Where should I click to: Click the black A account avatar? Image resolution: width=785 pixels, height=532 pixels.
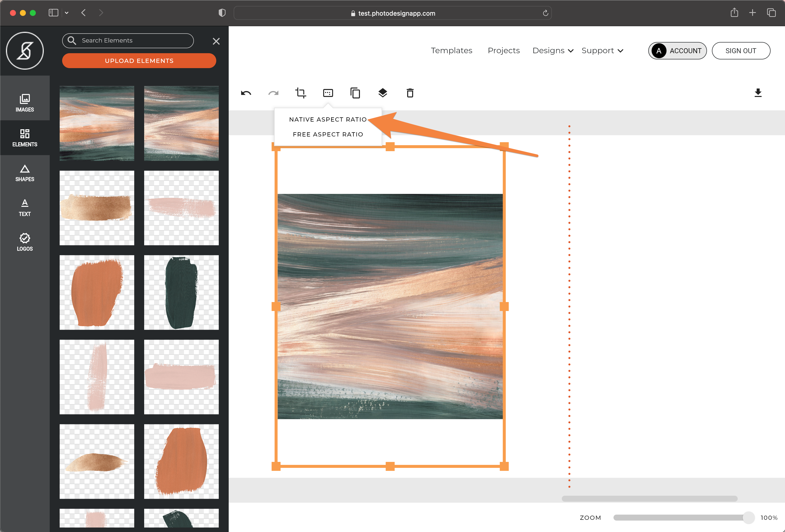tap(659, 51)
